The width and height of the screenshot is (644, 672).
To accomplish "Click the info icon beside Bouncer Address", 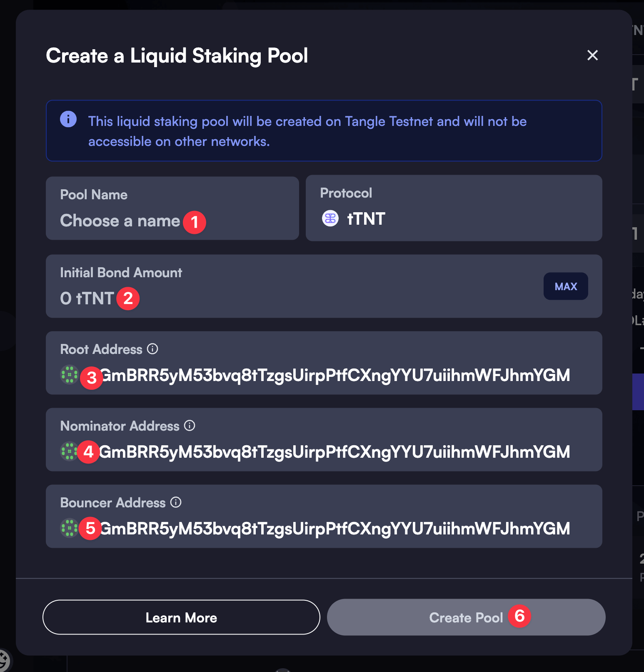I will [x=176, y=503].
